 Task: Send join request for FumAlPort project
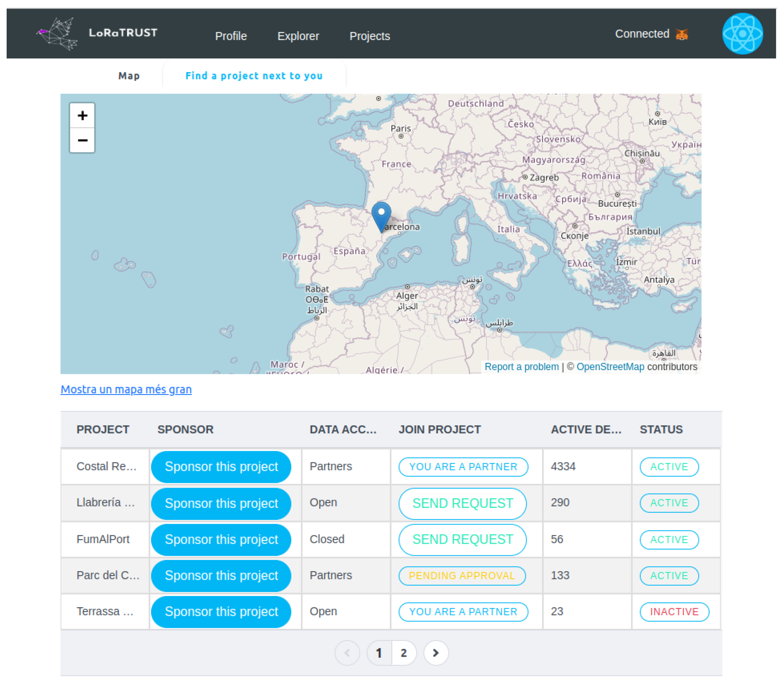click(x=462, y=539)
